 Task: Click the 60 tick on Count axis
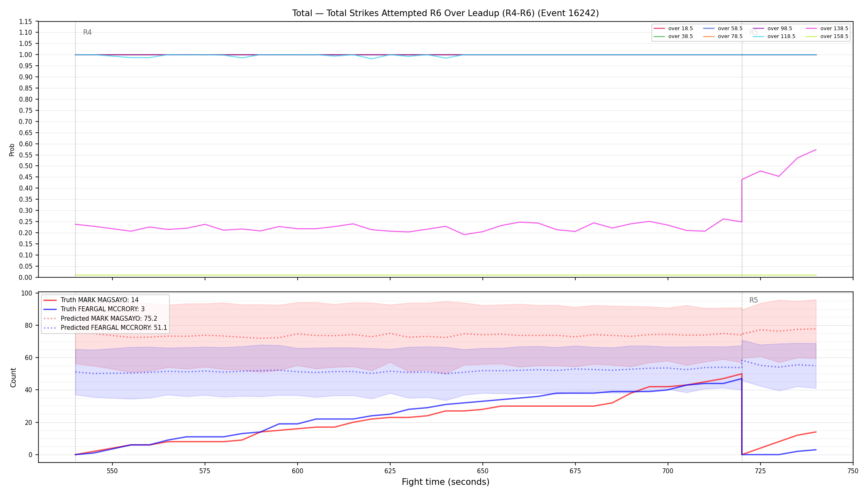[29, 358]
